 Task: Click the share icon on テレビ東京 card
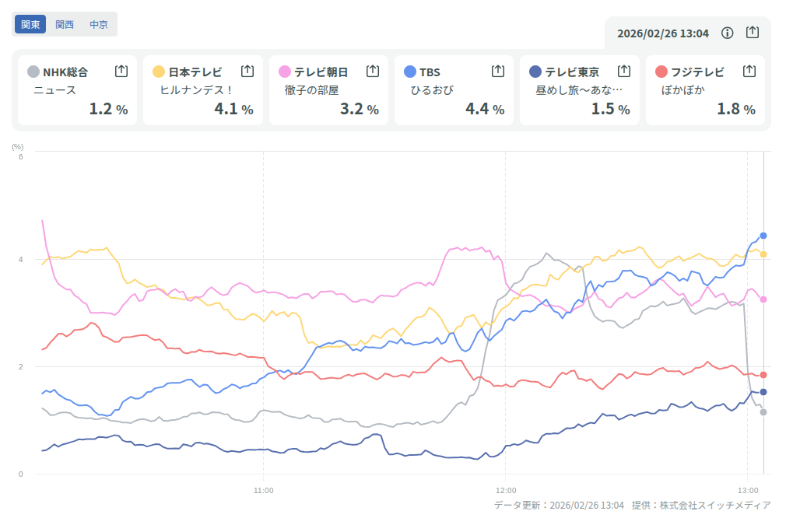(624, 71)
